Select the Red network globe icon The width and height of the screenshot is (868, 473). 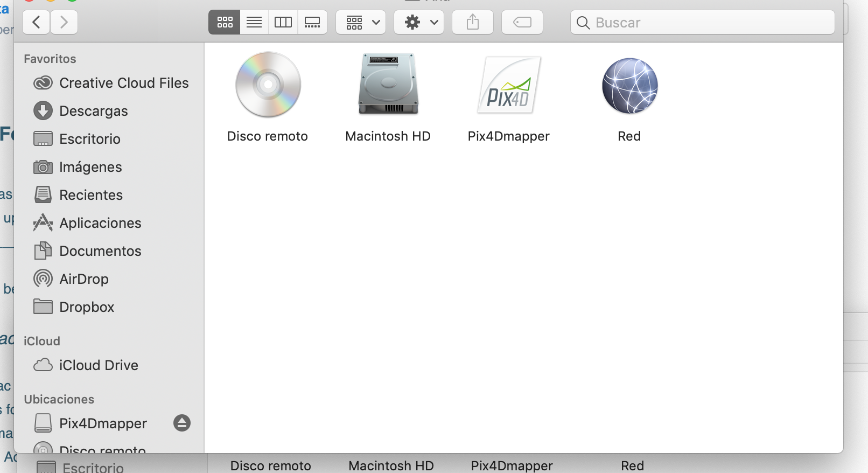629,86
